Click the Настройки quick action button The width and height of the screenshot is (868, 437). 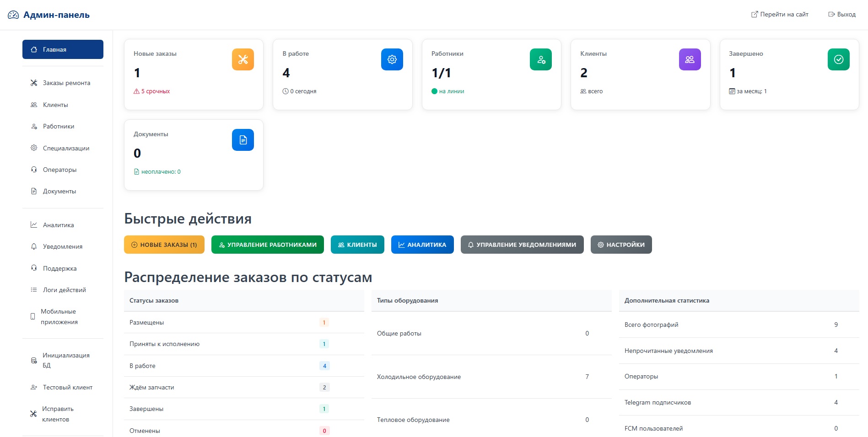(621, 245)
